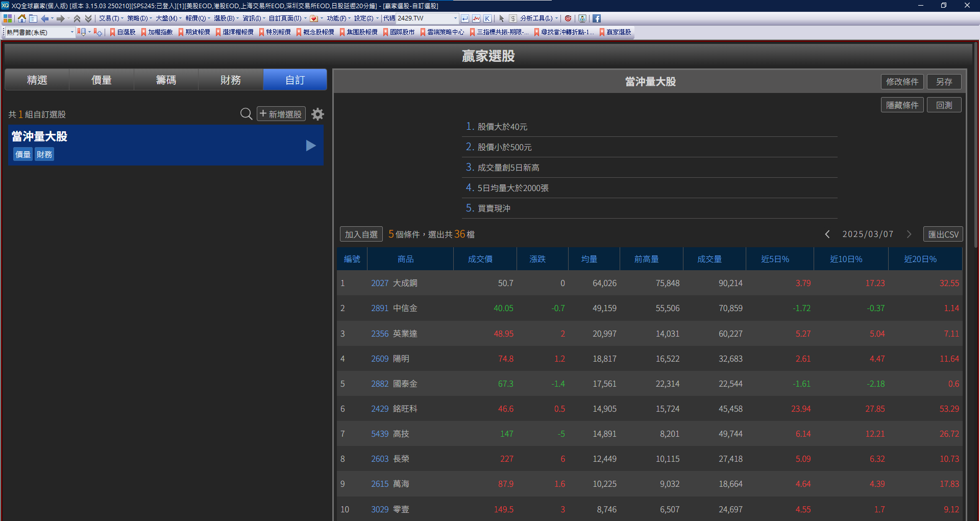Viewport: 980px width, 521px height.
Task: Click the red target icon in the toolbar
Action: click(x=568, y=18)
